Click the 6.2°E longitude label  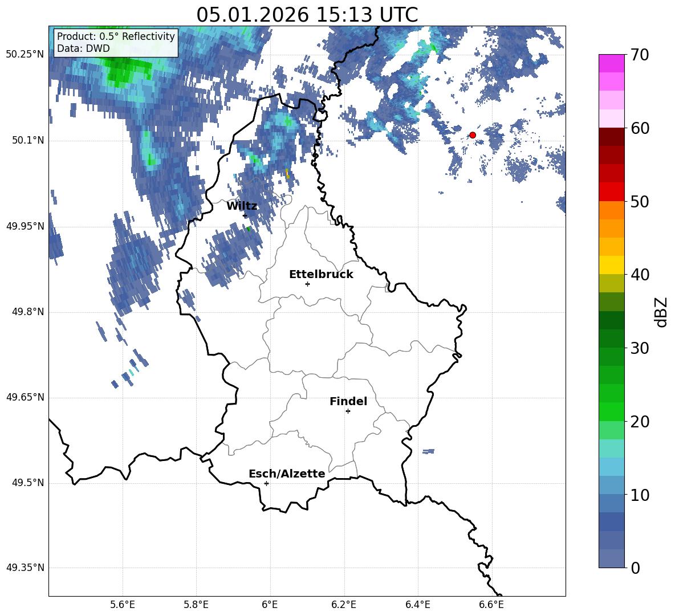344,605
